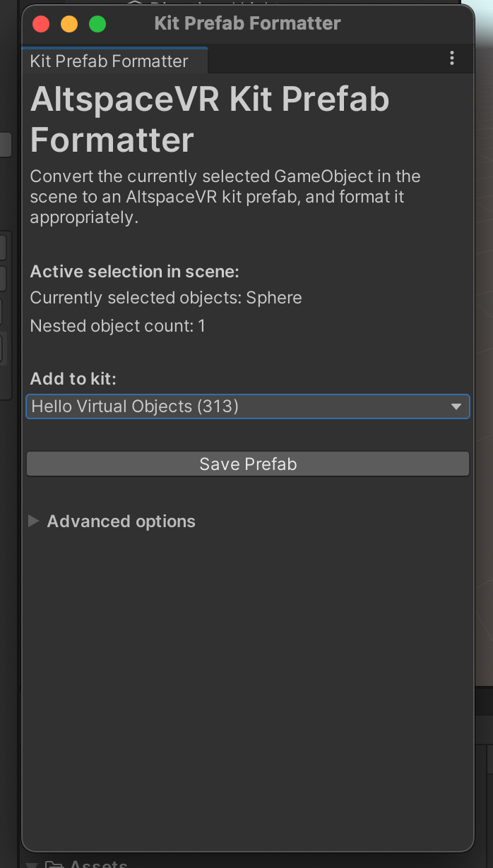Minimize window with the yellow button
Viewport: 493px width, 868px height.
(69, 24)
